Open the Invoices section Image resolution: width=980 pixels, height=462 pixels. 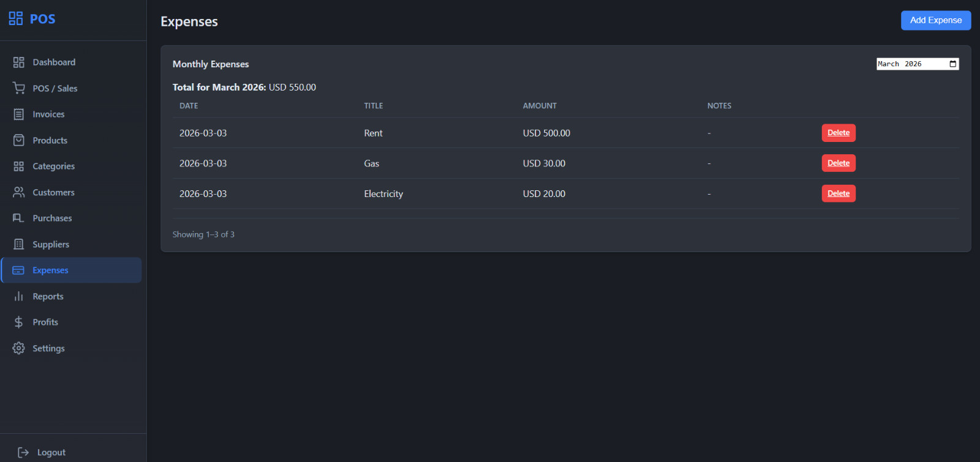pyautogui.click(x=71, y=114)
